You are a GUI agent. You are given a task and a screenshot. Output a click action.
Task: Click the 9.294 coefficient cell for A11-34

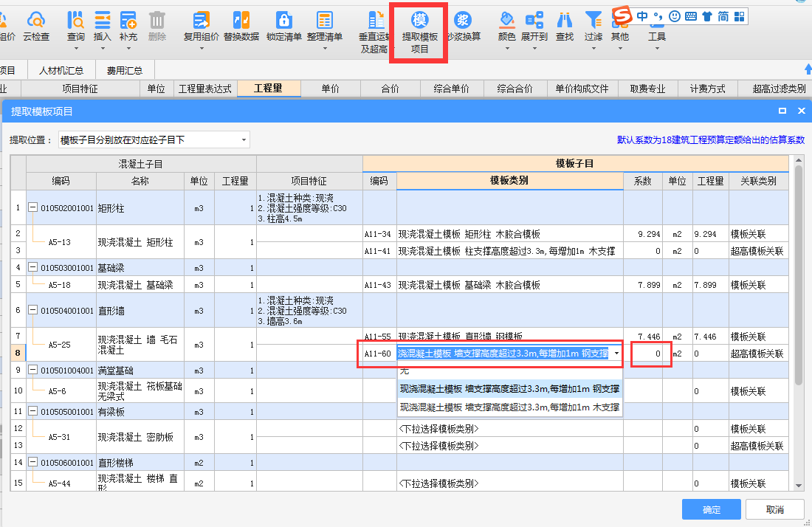pos(643,234)
